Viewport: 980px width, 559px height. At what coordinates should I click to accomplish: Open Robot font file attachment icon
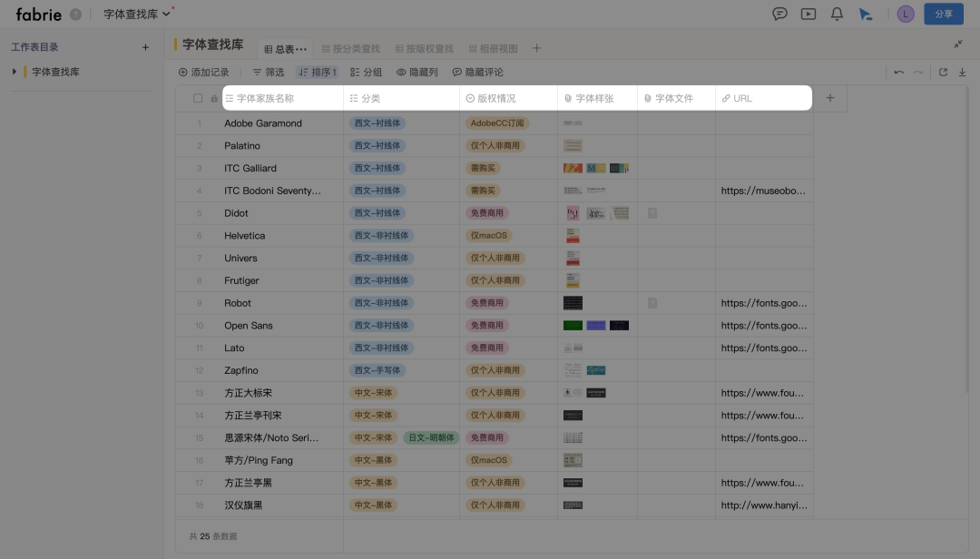(x=652, y=303)
